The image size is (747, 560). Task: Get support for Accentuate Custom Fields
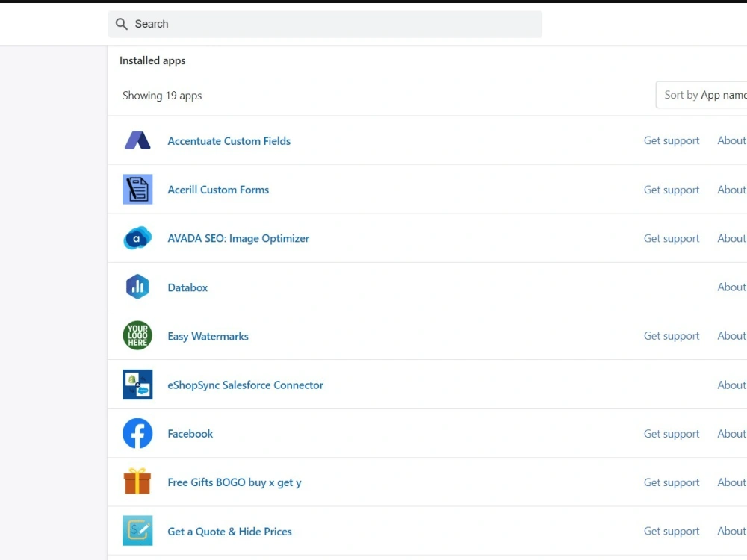coord(672,140)
